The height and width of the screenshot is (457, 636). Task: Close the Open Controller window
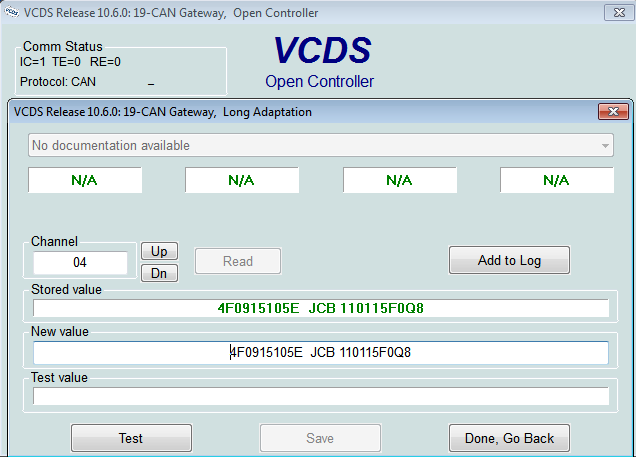(x=619, y=13)
